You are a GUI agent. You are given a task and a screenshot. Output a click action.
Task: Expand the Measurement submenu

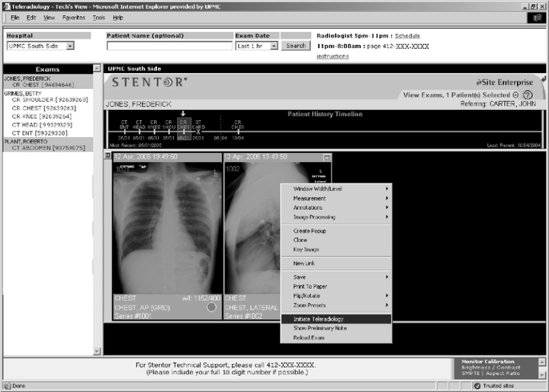[337, 198]
